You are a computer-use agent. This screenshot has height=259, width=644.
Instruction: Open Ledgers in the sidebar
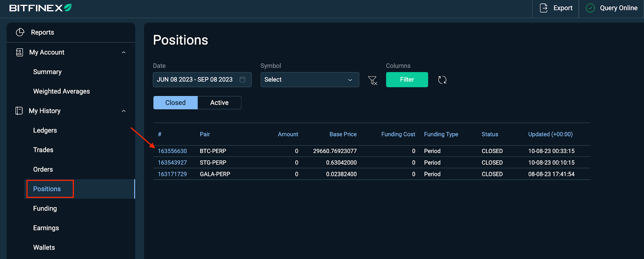pos(45,131)
